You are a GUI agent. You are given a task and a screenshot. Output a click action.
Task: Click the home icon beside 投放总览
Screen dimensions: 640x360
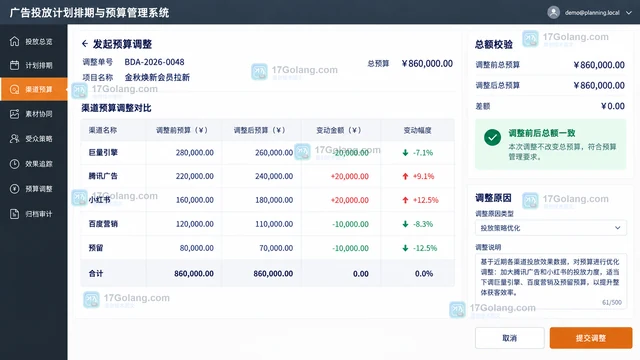(14, 41)
